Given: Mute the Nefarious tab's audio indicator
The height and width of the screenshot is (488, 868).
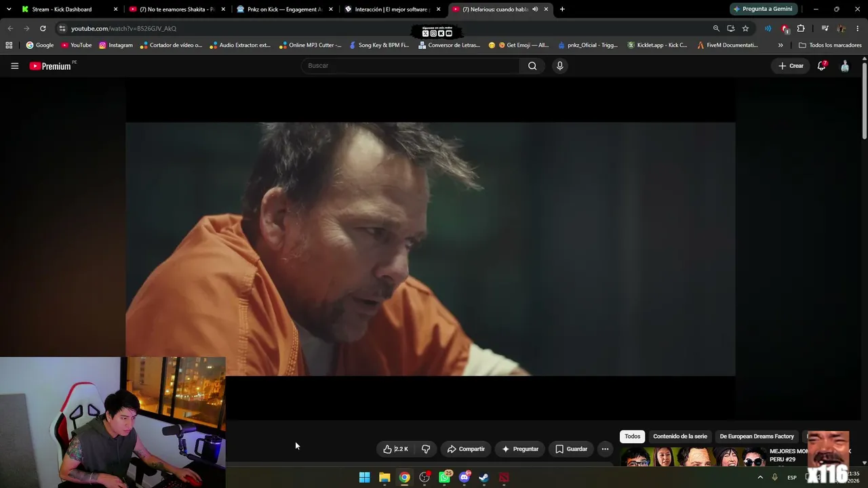Looking at the screenshot, I should [535, 9].
